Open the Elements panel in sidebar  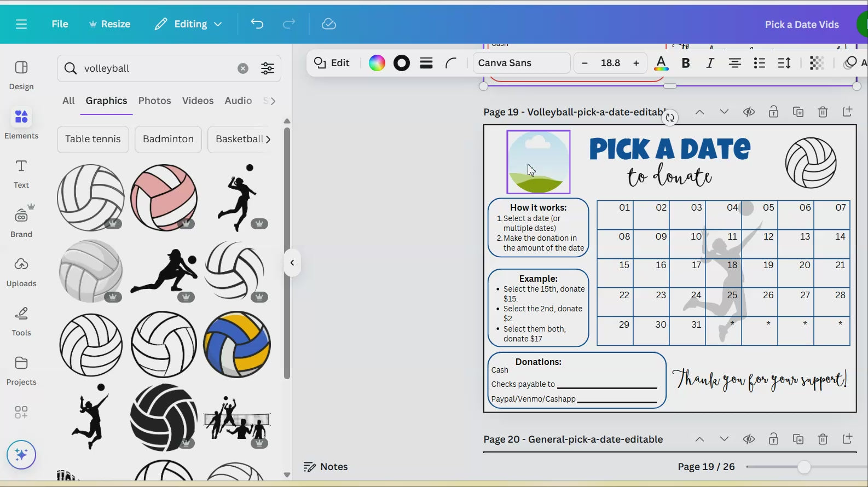click(x=21, y=124)
